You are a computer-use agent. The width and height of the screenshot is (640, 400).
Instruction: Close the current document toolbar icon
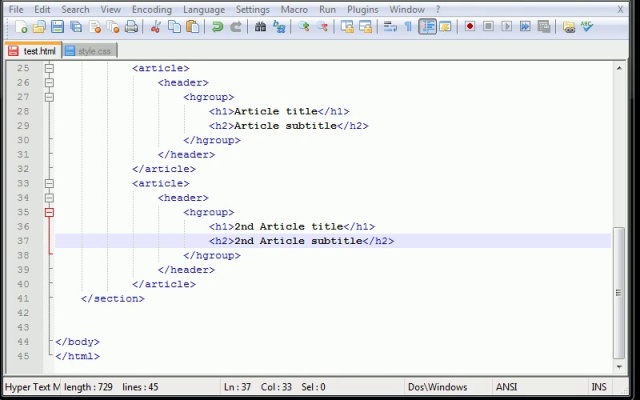pyautogui.click(x=95, y=27)
